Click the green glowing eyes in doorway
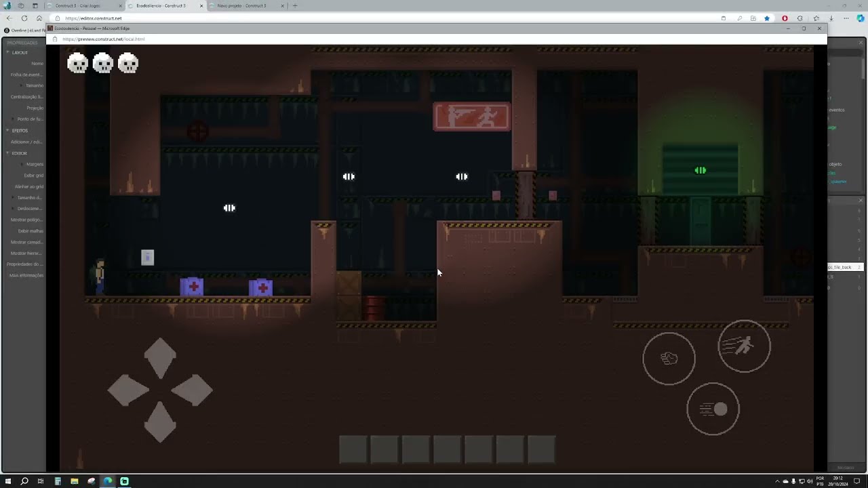868x488 pixels. (x=701, y=171)
